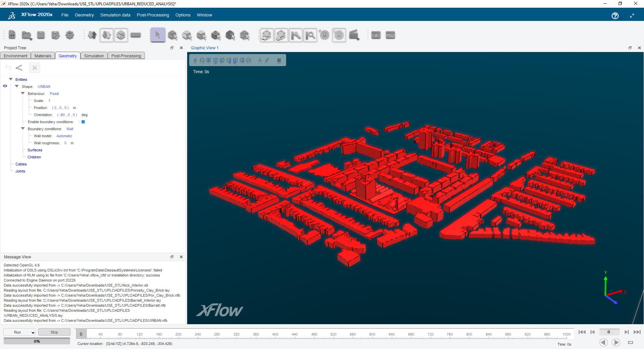Click the film clapperboard animation icon
Screen dimensions: 644x349
(x=354, y=35)
